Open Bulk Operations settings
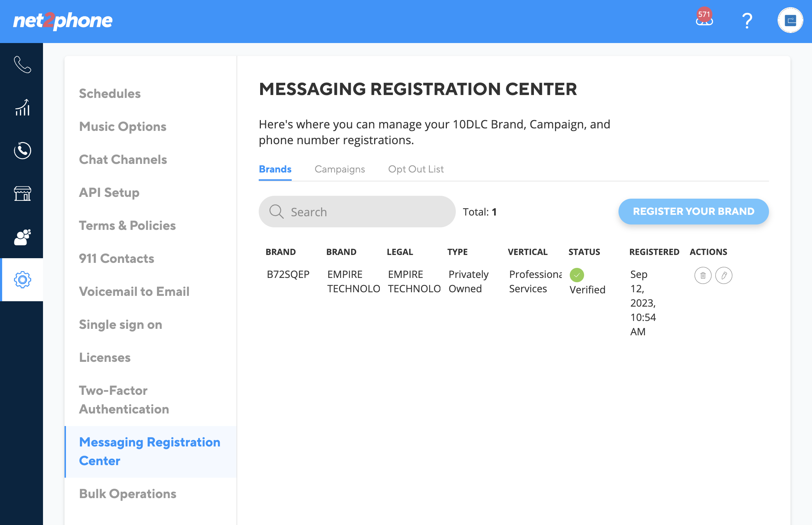 pyautogui.click(x=128, y=494)
